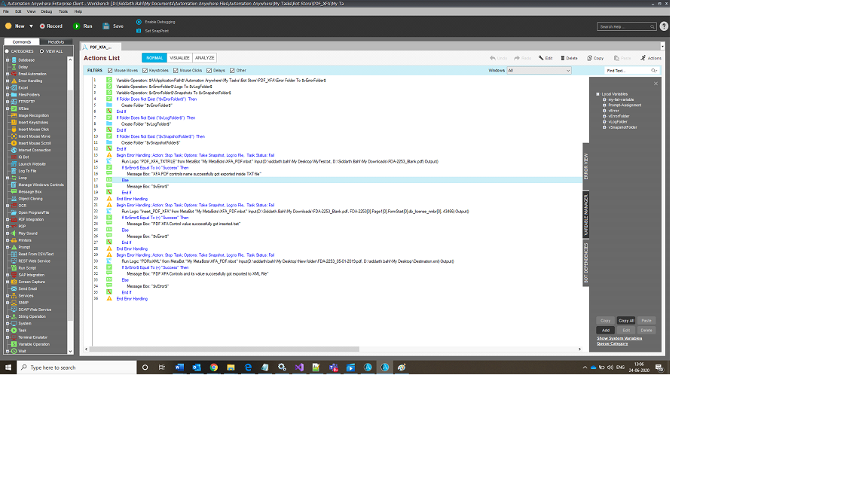Open Google Chrome from taskbar
The width and height of the screenshot is (868, 488).
coord(214,368)
